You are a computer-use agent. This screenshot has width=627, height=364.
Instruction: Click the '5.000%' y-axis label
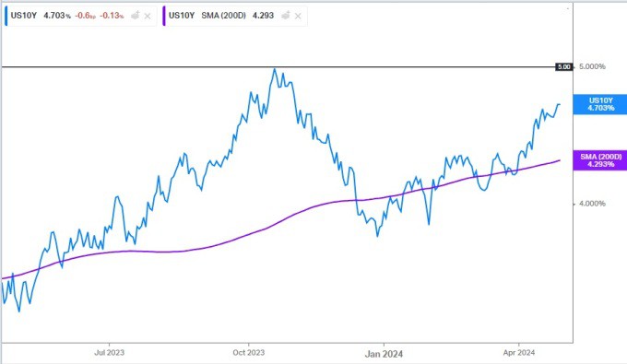tap(592, 66)
